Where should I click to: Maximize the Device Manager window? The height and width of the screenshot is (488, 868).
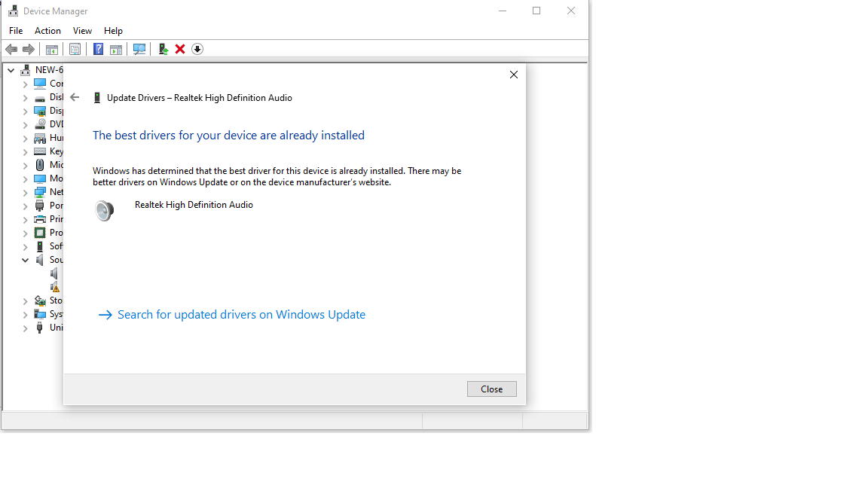pos(536,11)
